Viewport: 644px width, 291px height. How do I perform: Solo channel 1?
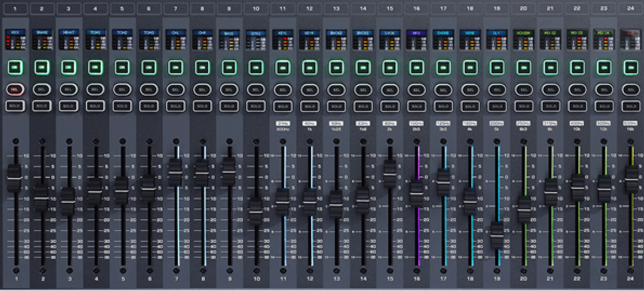[15, 106]
